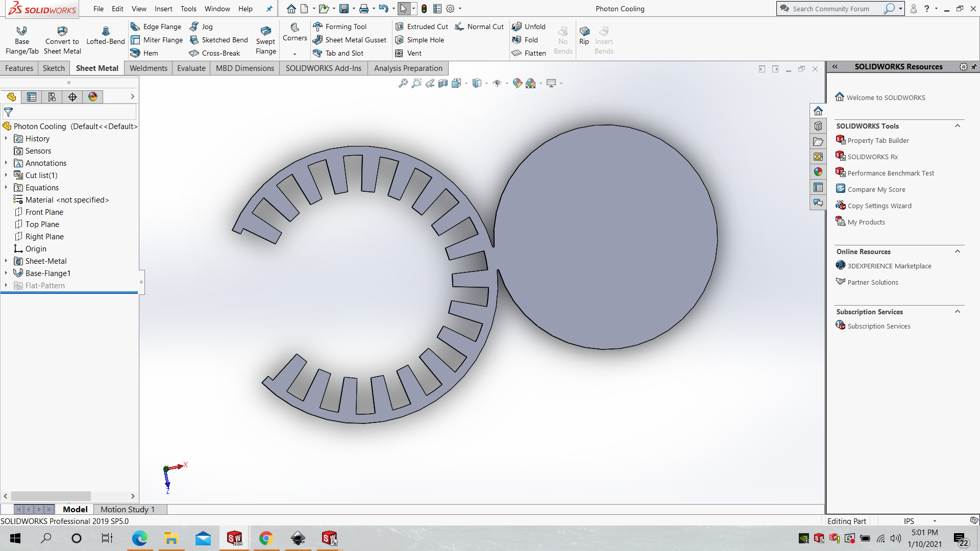Expand the Base-Flange1 feature
The width and height of the screenshot is (980, 551).
click(6, 273)
